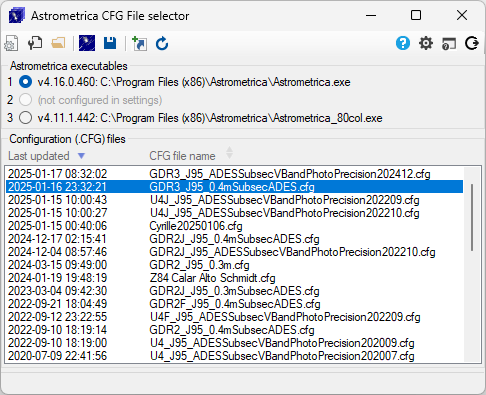Screen dimensions: 486x395
Task: Open the folder icon in toolbar
Action: (x=58, y=43)
